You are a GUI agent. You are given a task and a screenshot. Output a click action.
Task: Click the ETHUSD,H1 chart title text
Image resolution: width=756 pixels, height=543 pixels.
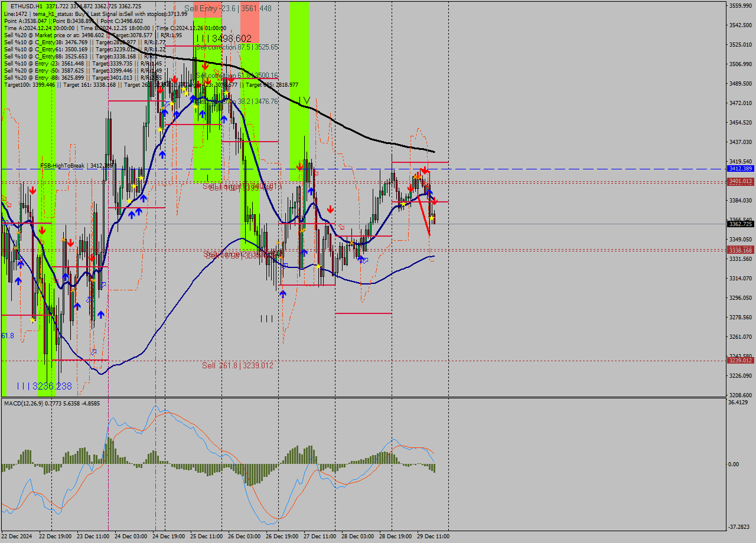[76, 6]
